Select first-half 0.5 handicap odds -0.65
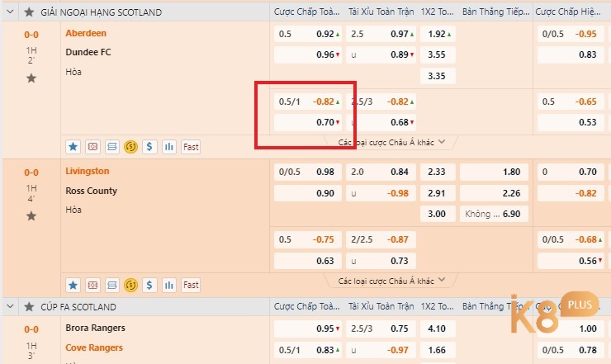Viewport: 611px width, 364px height. [x=571, y=102]
